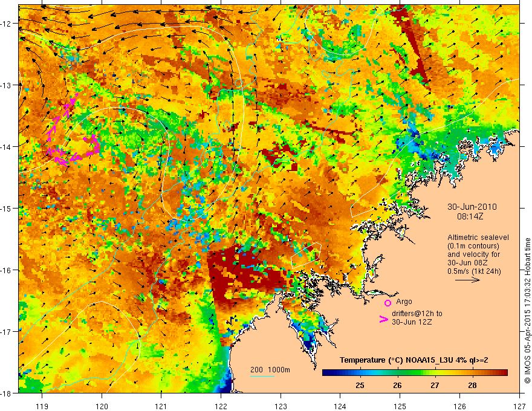Click the '30-Jun 08Z' velocity date text
532x411 pixels.
[x=467, y=263]
